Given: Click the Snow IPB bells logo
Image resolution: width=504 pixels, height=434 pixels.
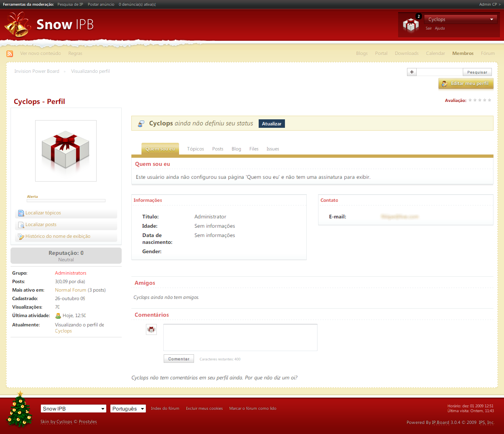Looking at the screenshot, I should click(17, 25).
